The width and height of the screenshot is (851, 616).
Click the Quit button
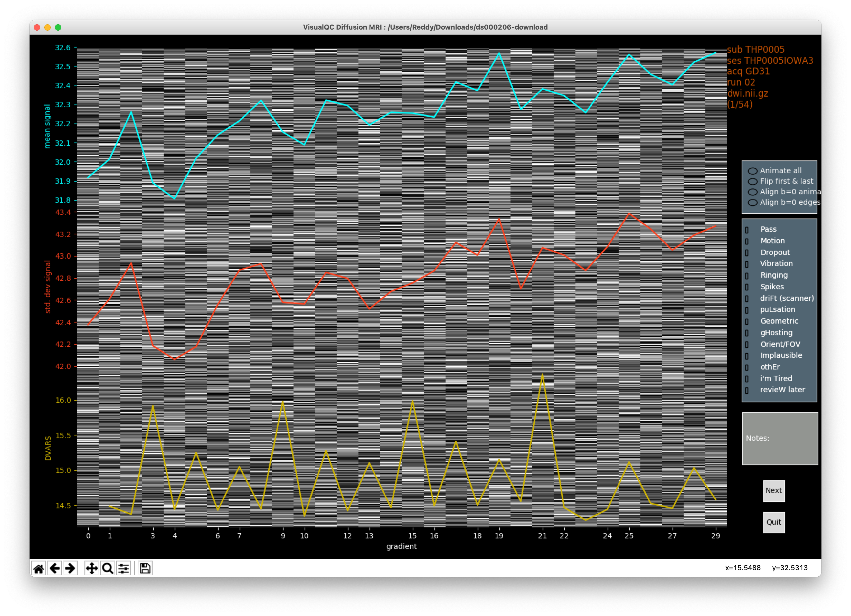[x=774, y=522]
